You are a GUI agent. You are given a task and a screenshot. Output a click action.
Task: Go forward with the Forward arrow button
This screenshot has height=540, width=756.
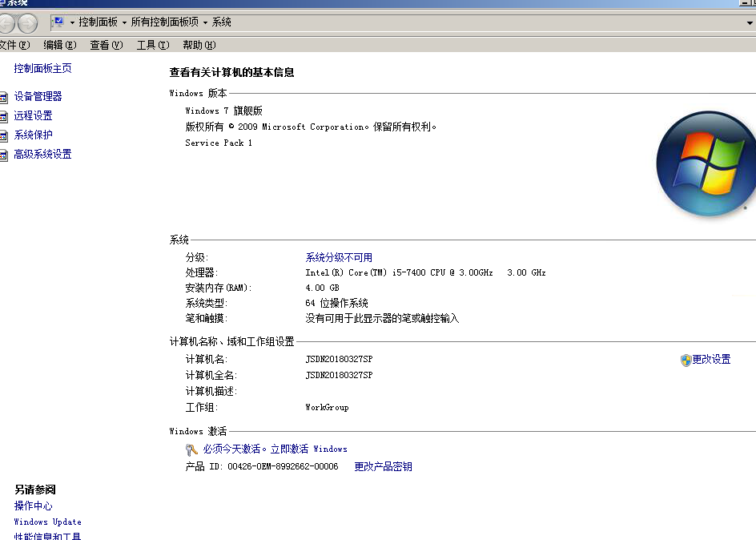coord(28,23)
